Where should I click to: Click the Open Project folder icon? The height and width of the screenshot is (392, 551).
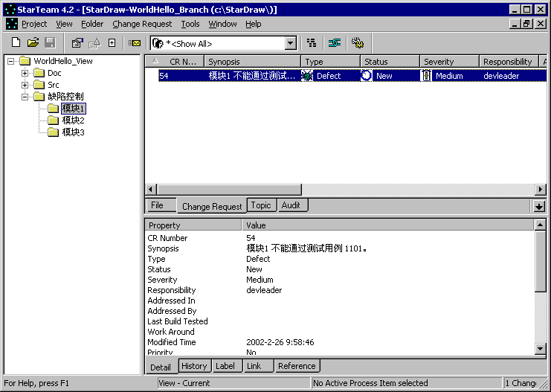[33, 43]
